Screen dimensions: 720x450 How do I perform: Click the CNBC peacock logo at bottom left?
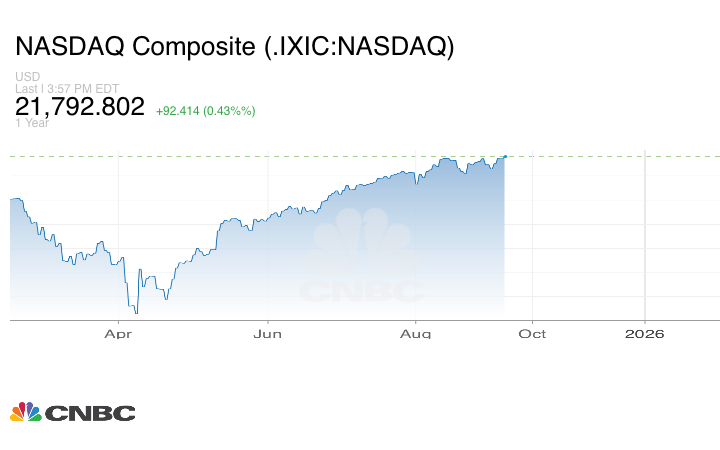point(25,412)
